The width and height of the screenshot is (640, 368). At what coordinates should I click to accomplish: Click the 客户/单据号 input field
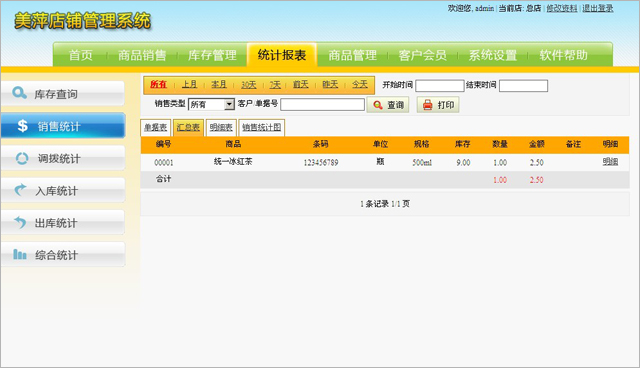[322, 104]
